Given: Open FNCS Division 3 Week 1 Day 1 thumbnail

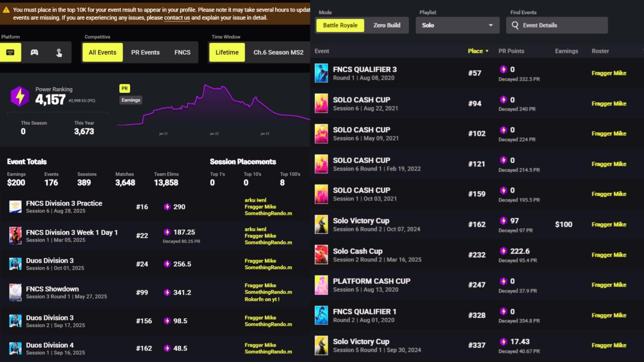Looking at the screenshot, I should coord(16,236).
